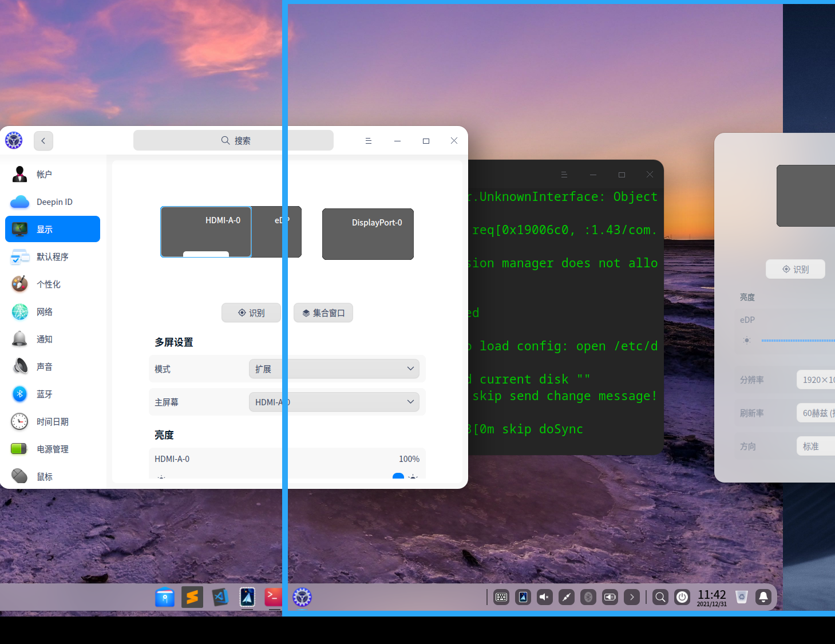Screen dimensions: 835x644
Task: Open 蓝牙 (Bluetooth) settings
Action: tap(53, 394)
